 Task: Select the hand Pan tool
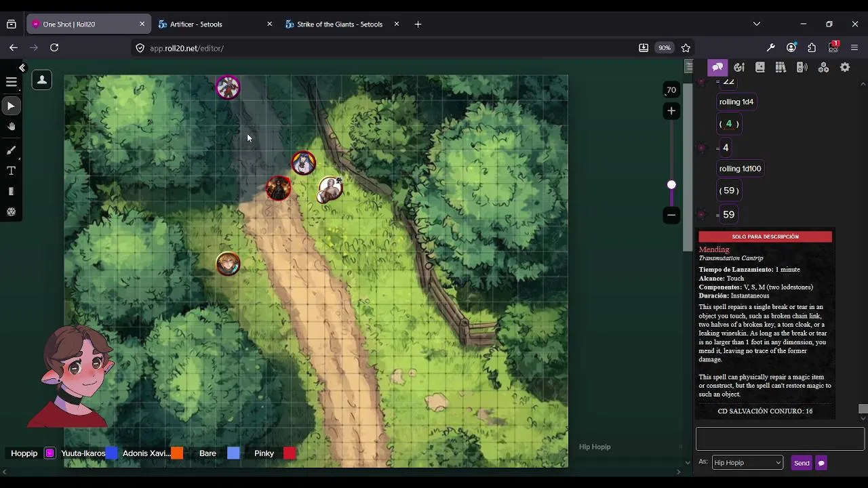(11, 127)
